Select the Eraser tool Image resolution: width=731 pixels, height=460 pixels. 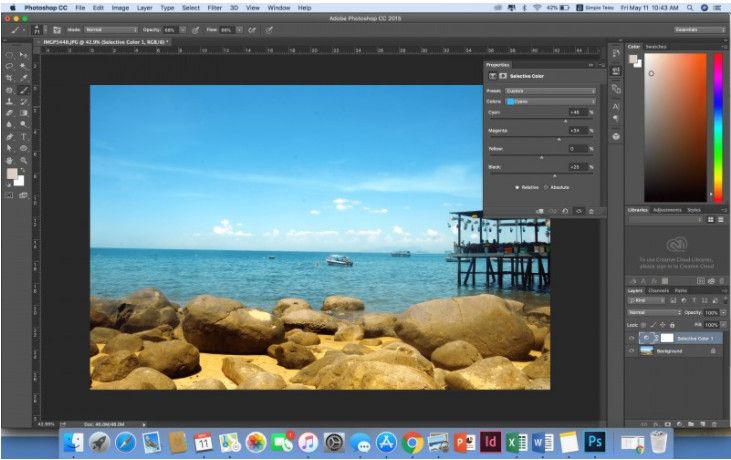(x=9, y=113)
